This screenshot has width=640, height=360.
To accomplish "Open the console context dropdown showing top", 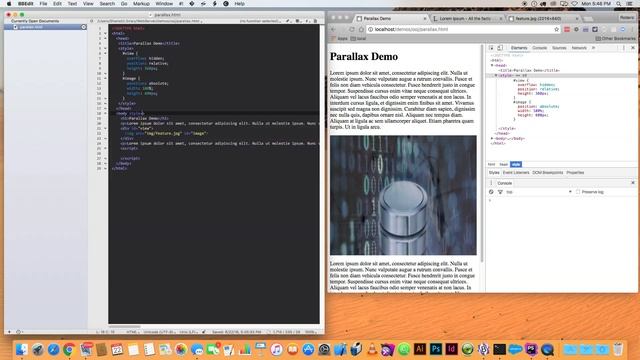I will [x=538, y=192].
